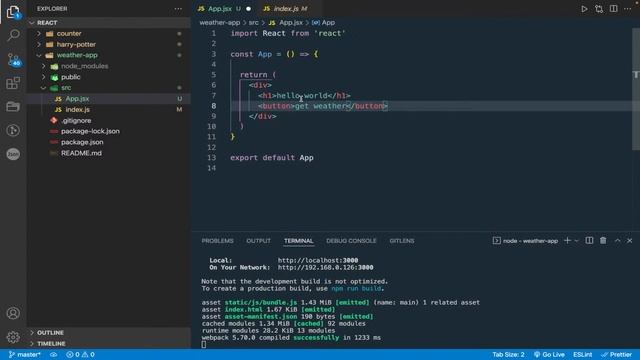Open Source Control view icon

click(14, 60)
